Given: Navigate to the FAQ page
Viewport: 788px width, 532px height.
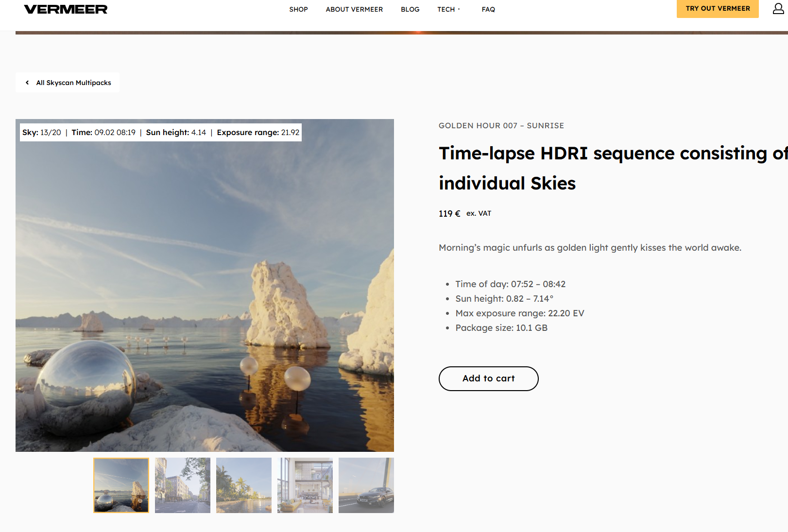Looking at the screenshot, I should pyautogui.click(x=488, y=9).
